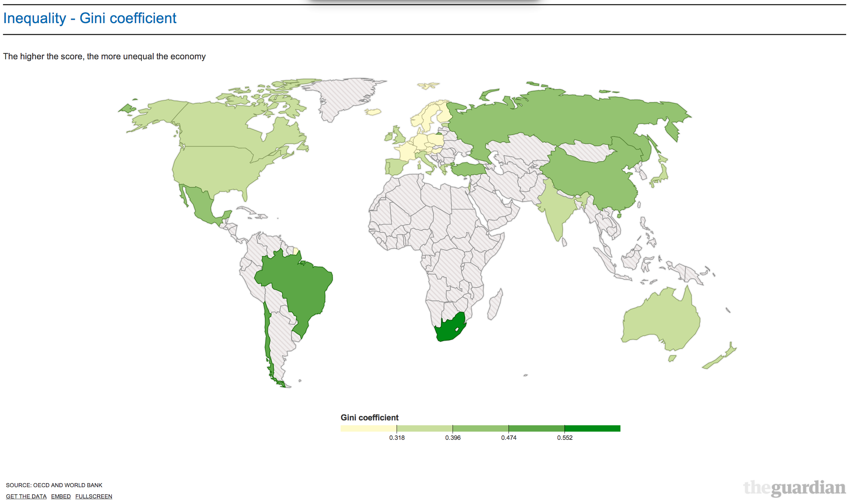Click the GET THE DATA link
The height and width of the screenshot is (504, 854).
26,496
